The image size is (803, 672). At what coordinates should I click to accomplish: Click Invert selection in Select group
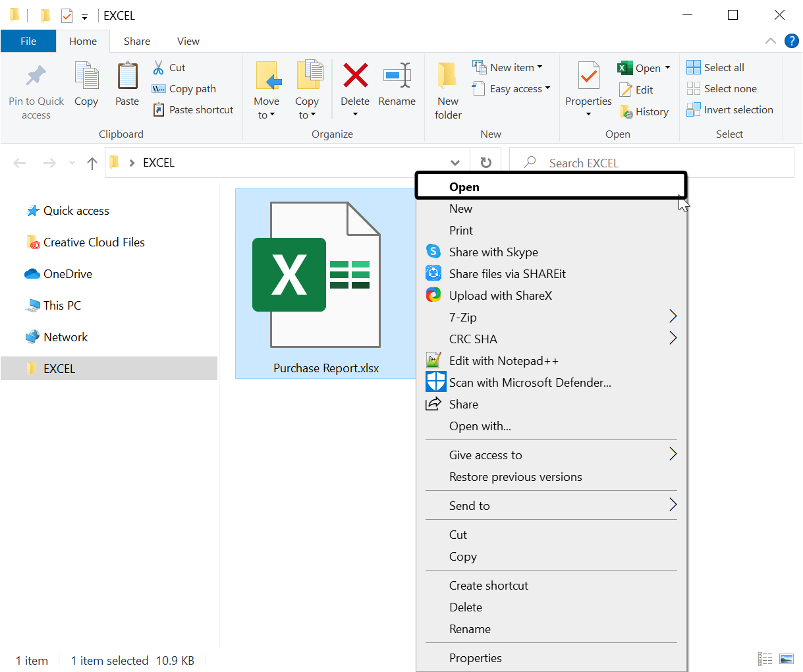click(730, 110)
